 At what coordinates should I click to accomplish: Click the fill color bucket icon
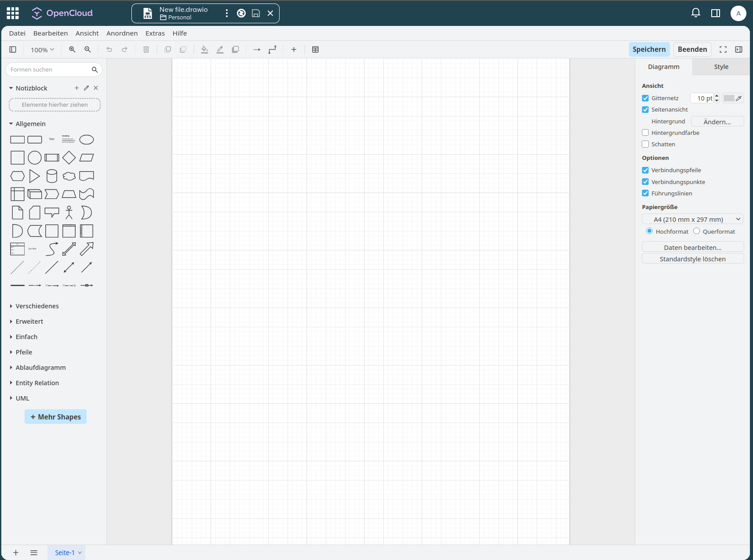click(204, 50)
